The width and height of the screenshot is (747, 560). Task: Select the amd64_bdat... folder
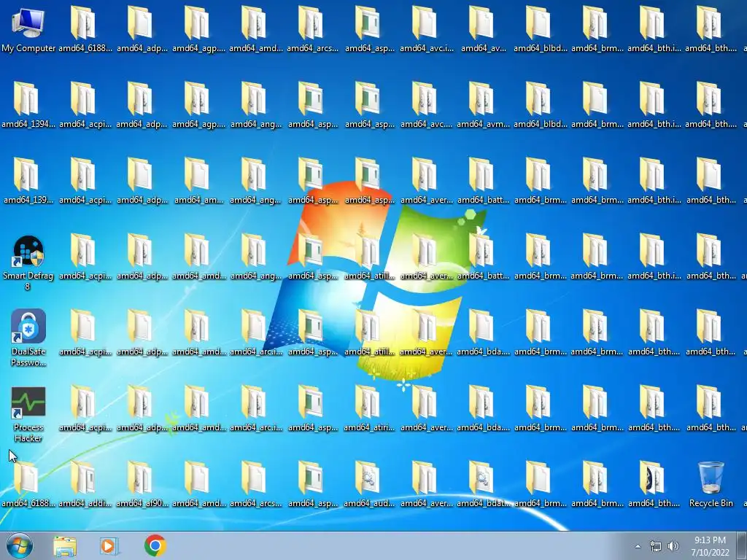[483, 484]
